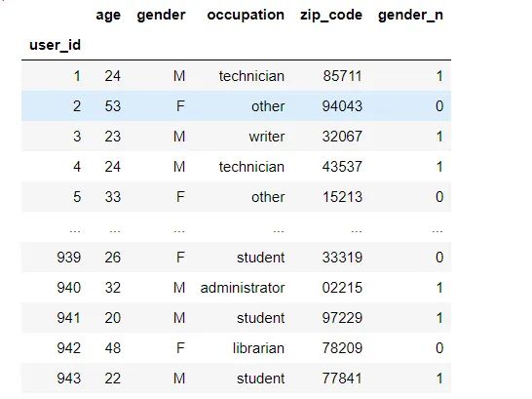
Task: Click zip code 02215 cell
Action: click(342, 288)
